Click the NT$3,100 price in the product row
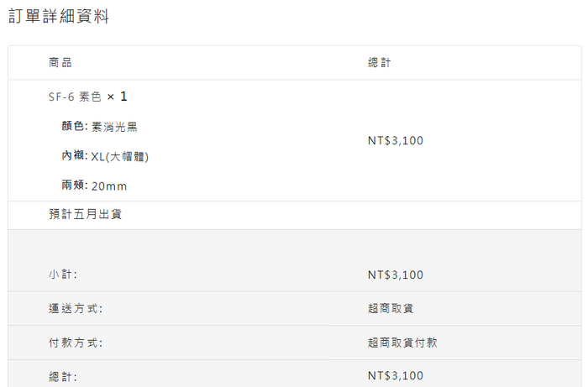The height and width of the screenshot is (387, 588). [x=396, y=140]
